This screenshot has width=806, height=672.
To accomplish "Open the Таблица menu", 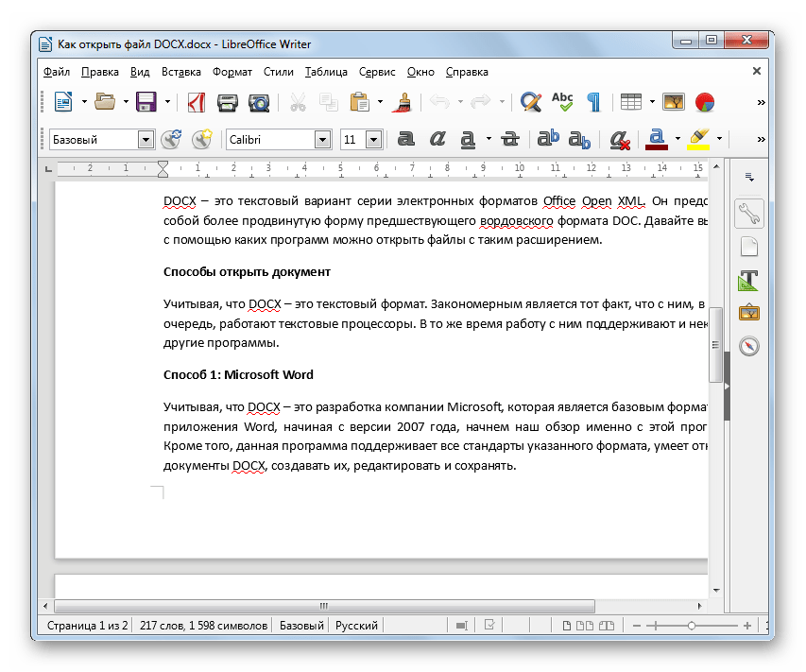I will click(x=326, y=72).
